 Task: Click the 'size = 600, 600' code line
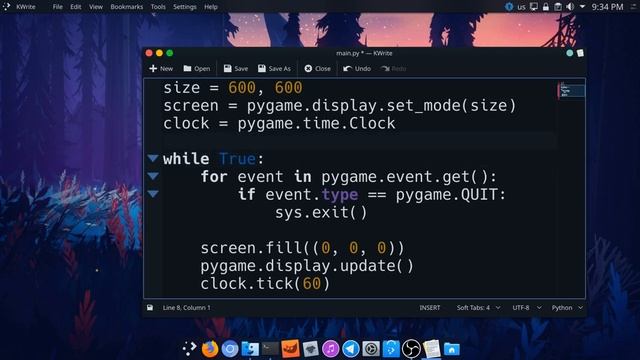[x=233, y=88]
